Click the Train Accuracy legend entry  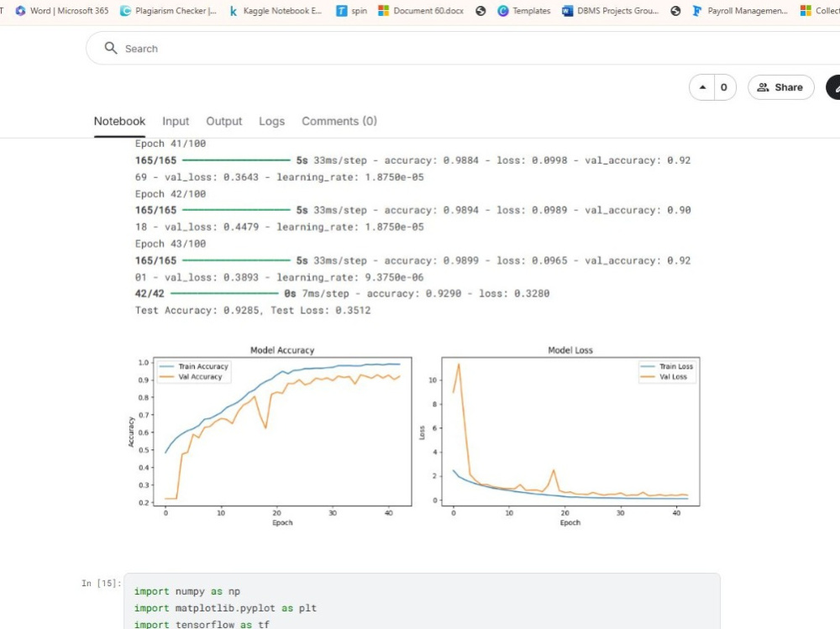pyautogui.click(x=195, y=366)
